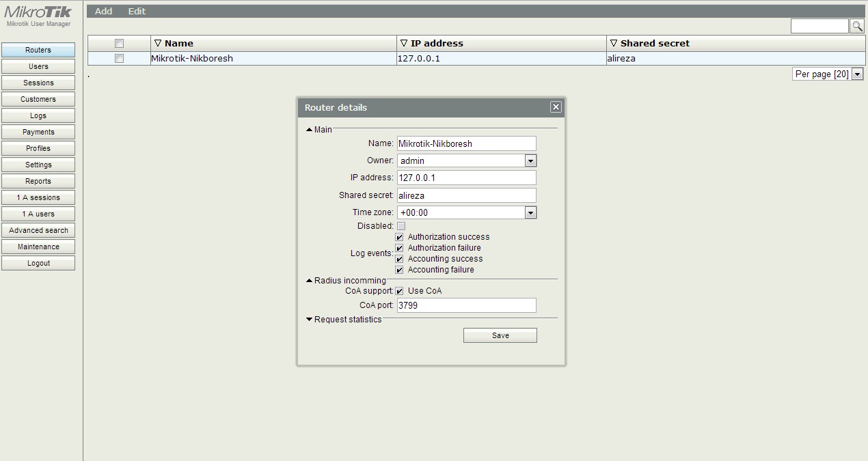Close the Router details dialog
Viewport: 868px width, 461px height.
click(x=556, y=107)
